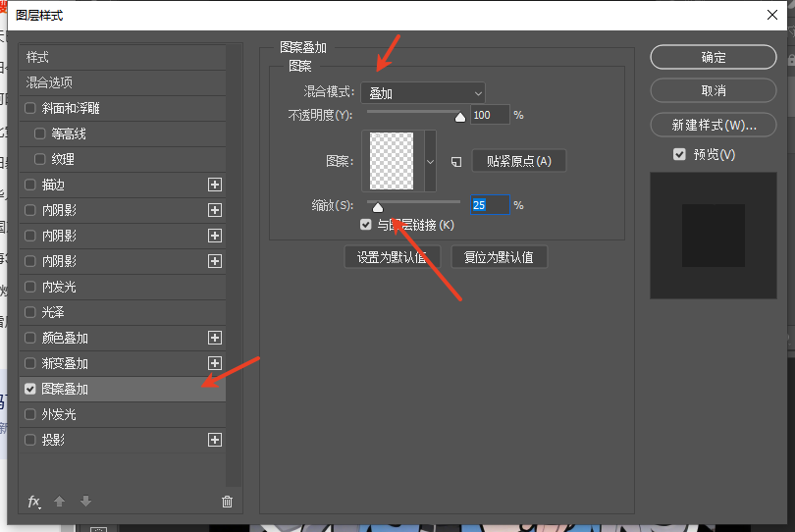The image size is (795, 532).
Task: Enable 内发光 checkbox
Action: (x=29, y=287)
